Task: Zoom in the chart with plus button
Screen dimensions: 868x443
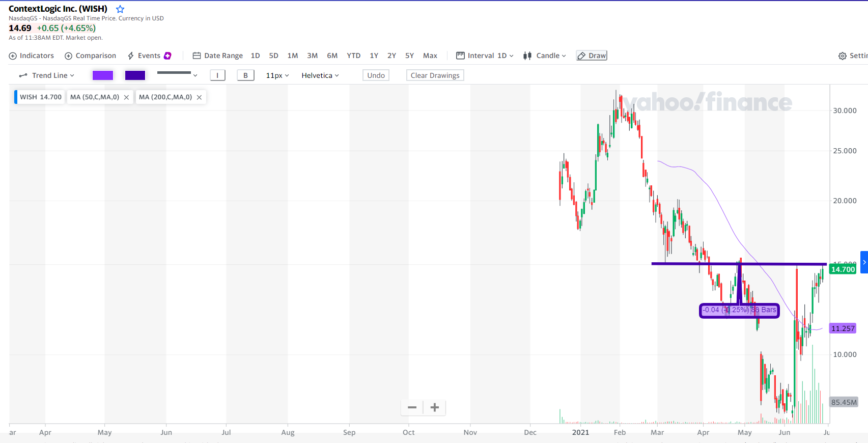Action: [x=435, y=407]
